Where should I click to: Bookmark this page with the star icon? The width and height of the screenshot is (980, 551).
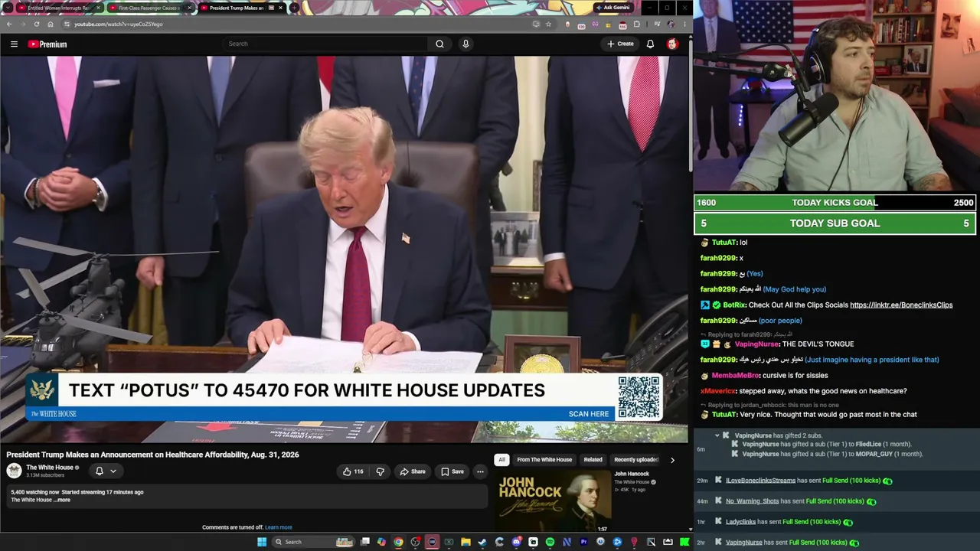[548, 24]
